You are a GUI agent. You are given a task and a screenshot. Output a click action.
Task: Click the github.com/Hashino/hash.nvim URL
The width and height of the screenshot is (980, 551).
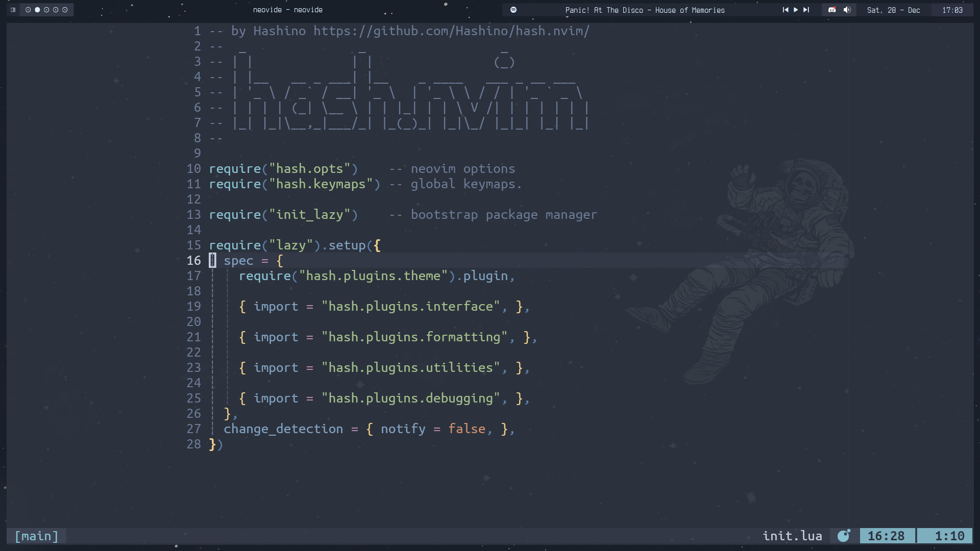(x=451, y=31)
